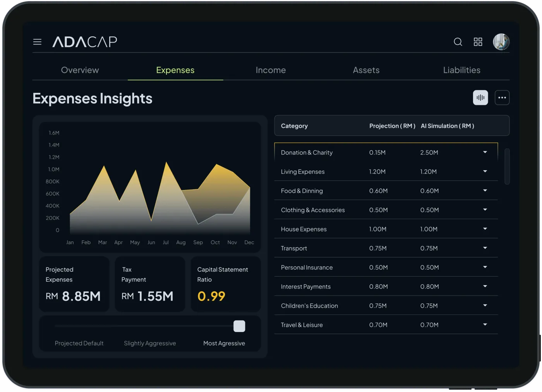Expand the Clothing & Accessories row
This screenshot has height=392, width=542.
coord(485,209)
